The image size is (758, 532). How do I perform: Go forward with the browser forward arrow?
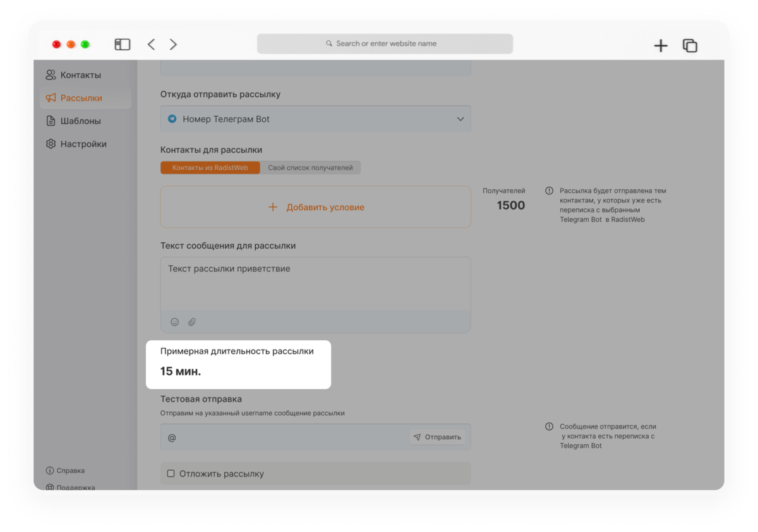173,44
